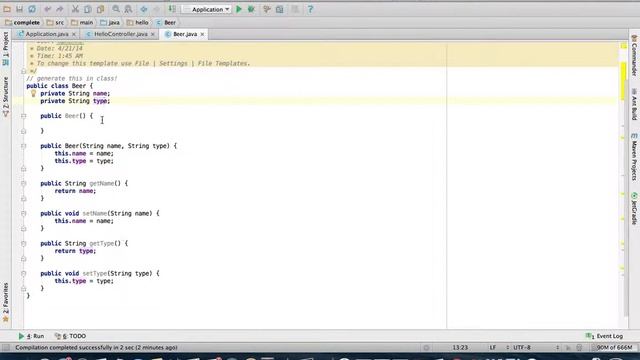Click the Paste icon in toolbar

click(x=100, y=9)
